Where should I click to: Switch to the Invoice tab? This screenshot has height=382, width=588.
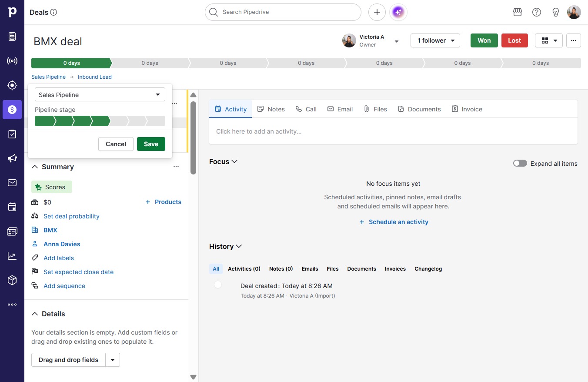(x=467, y=109)
